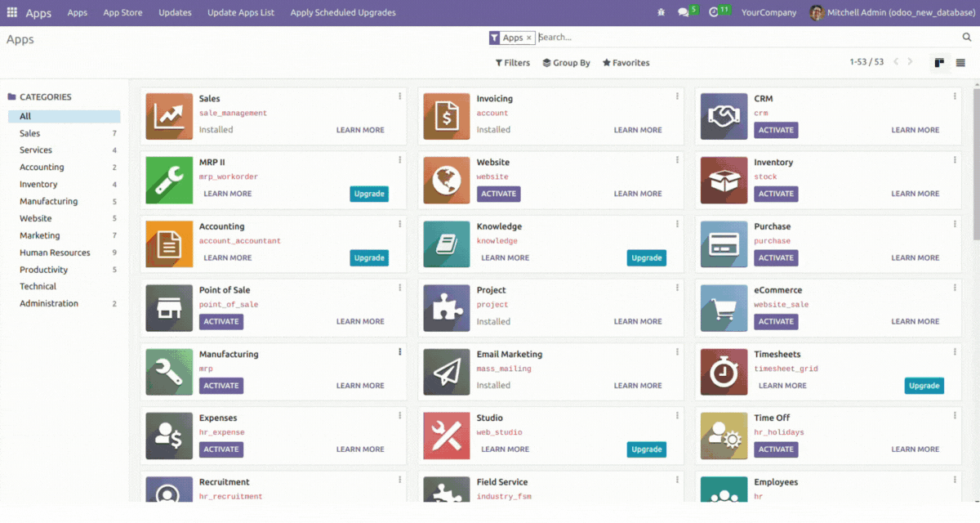Screen dimensions: 980x523
Task: Select the Human Resources category
Action: pos(55,253)
